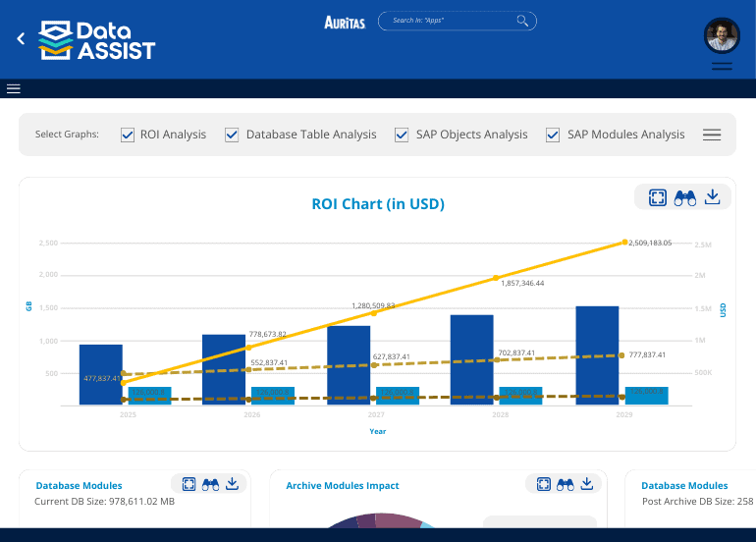This screenshot has width=756, height=542.
Task: Click the 1,857,346.44 data label
Action: pos(522,283)
